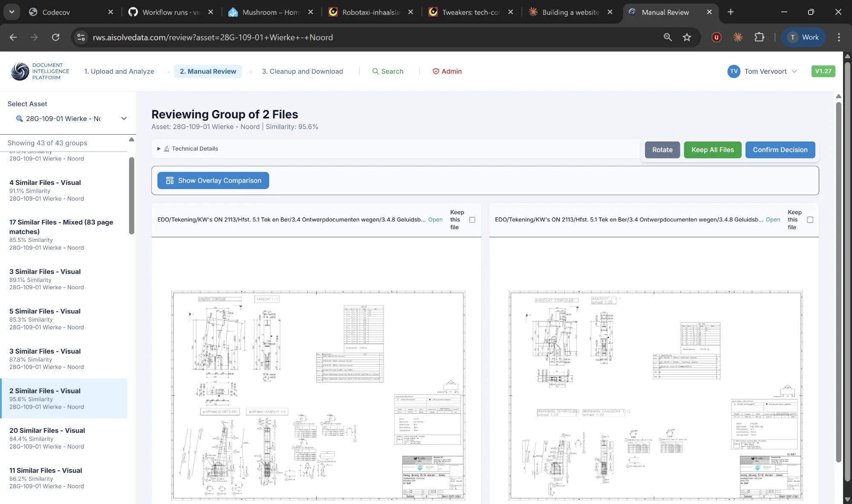Click Show Overlay Comparison button
Viewport: 852px width, 504px height.
pyautogui.click(x=213, y=181)
